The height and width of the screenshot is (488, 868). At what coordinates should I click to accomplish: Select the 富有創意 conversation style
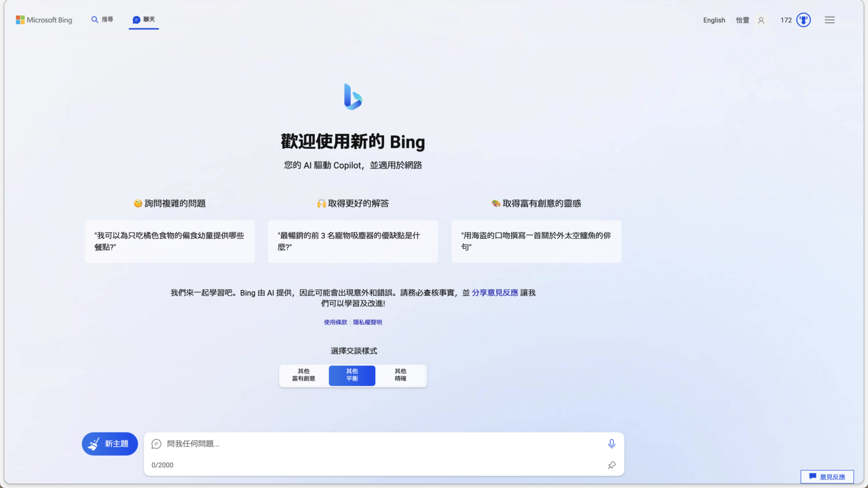pyautogui.click(x=303, y=375)
